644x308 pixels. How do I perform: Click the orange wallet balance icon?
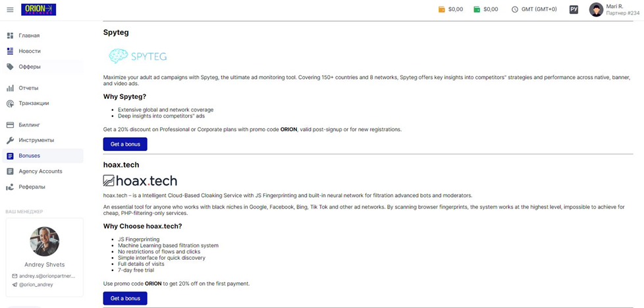442,9
